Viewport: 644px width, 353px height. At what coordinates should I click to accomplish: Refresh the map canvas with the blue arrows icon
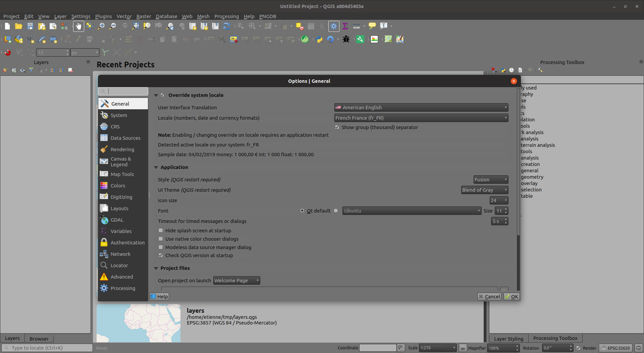pos(227,26)
